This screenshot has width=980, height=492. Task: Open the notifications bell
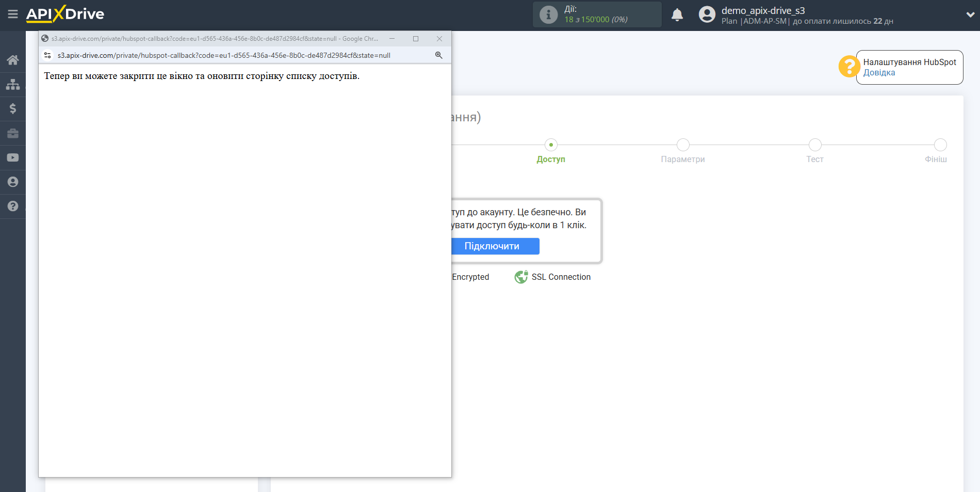click(677, 14)
